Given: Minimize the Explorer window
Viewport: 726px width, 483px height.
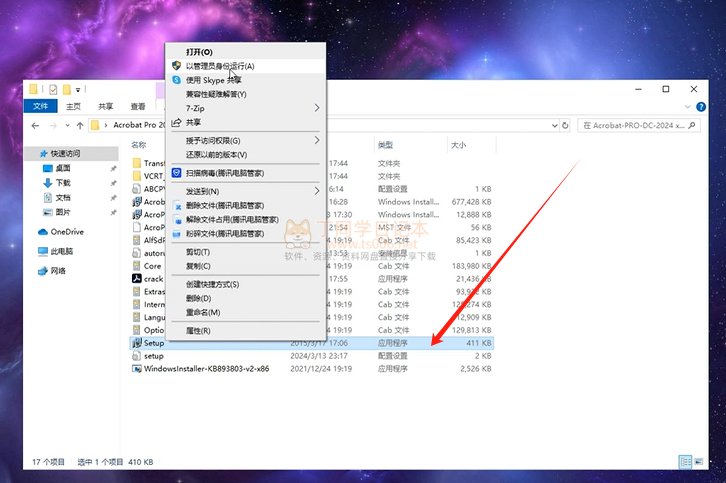Looking at the screenshot, I should (638, 89).
